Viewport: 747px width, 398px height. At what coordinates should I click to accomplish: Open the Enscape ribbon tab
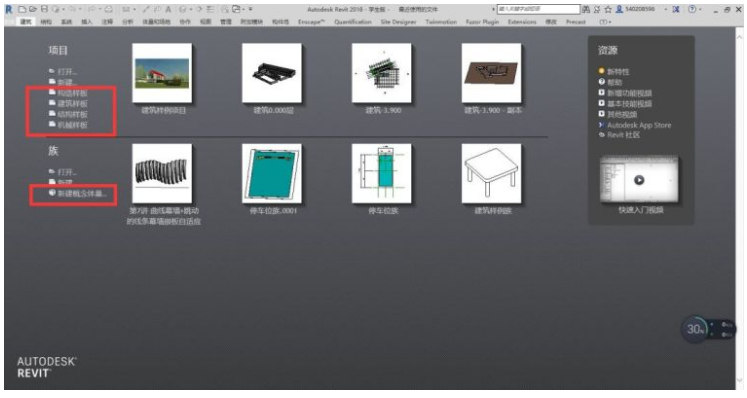click(311, 22)
